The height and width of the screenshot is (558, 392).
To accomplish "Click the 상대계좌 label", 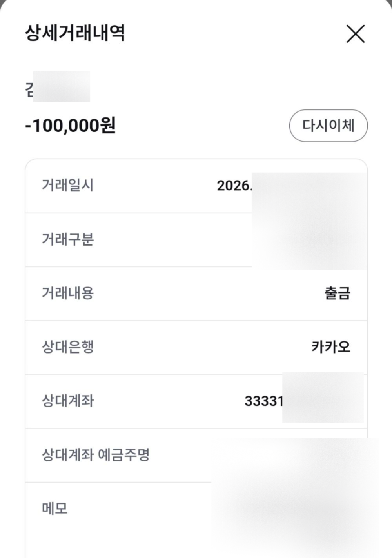I will (67, 401).
